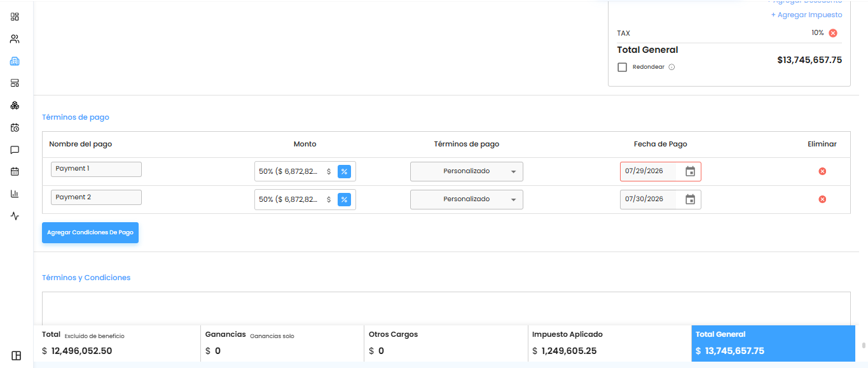Click the Términos y Condiciones text area

[446, 308]
